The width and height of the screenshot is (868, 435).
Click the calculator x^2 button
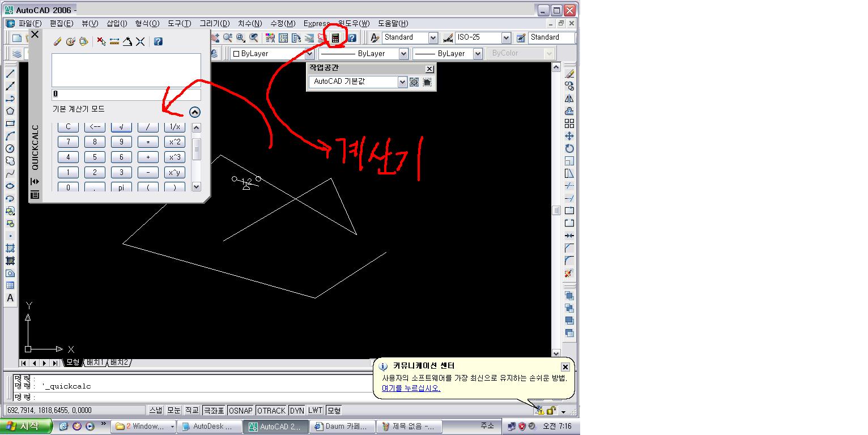pyautogui.click(x=175, y=142)
